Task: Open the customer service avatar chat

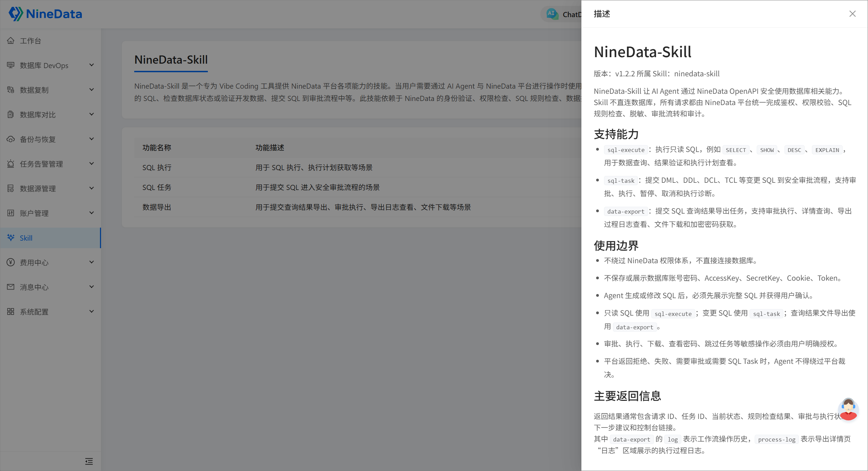Action: [x=848, y=409]
